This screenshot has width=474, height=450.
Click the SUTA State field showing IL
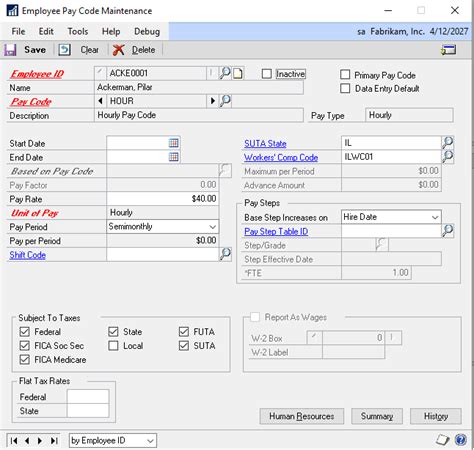point(391,143)
